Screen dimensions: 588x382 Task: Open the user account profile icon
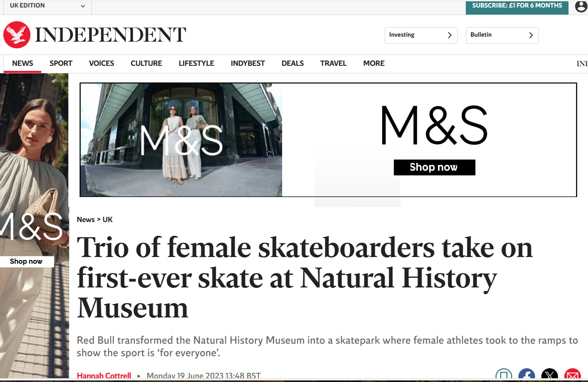(581, 7)
